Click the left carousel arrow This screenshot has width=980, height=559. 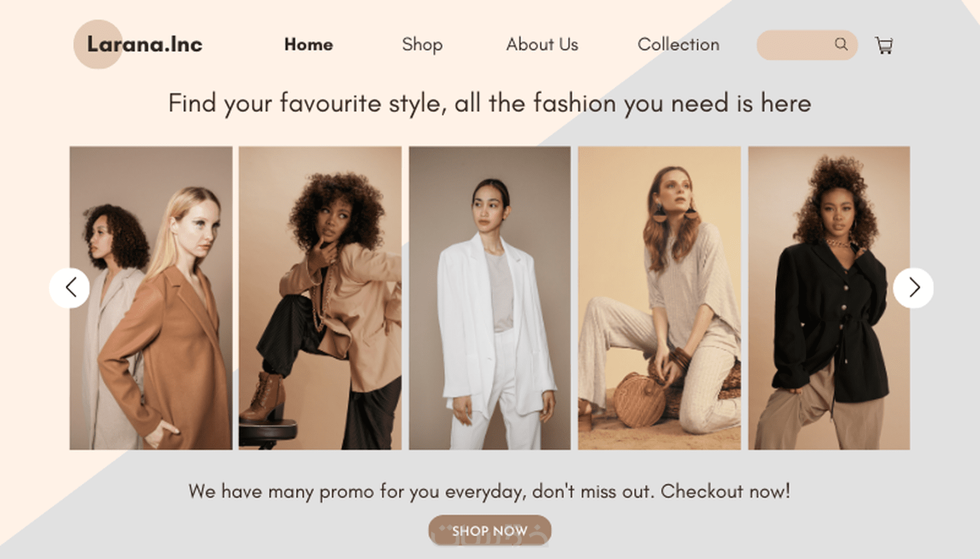(x=70, y=288)
